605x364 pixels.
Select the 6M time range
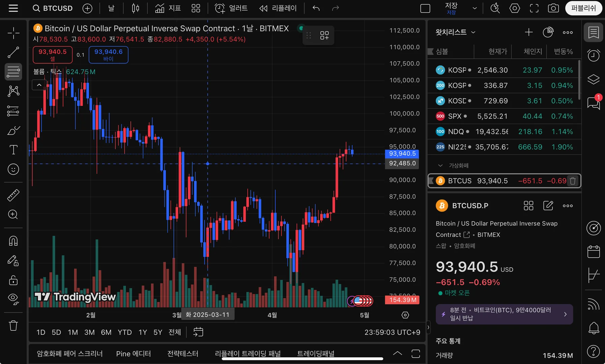106,332
